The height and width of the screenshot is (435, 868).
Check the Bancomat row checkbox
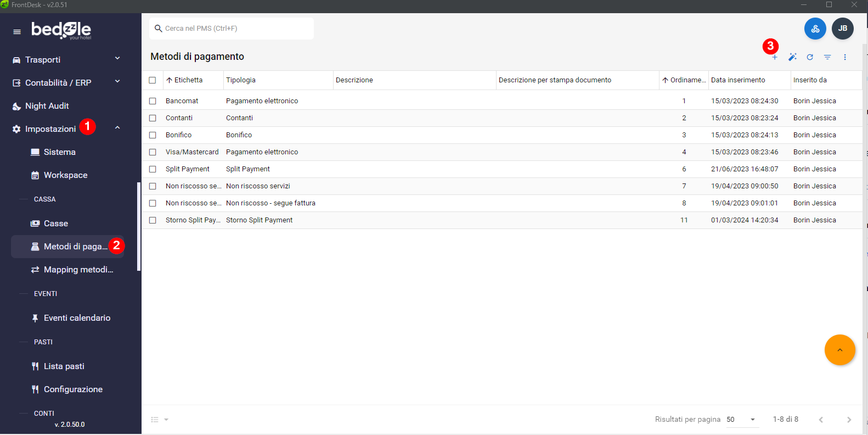[x=153, y=101]
